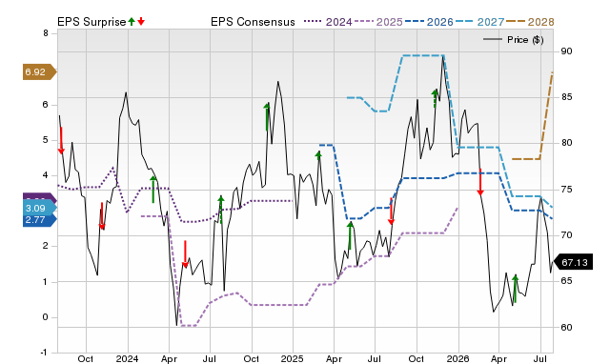Image resolution: width=610 pixels, height=364 pixels.
Task: Click the partly hidden purple value tag
Action: pos(40,197)
